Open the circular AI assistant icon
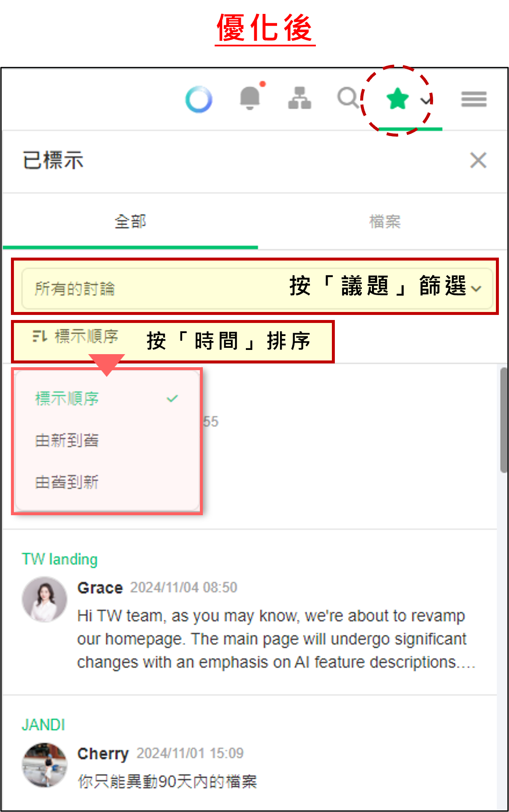Screen dimensions: 509x812 [199, 99]
